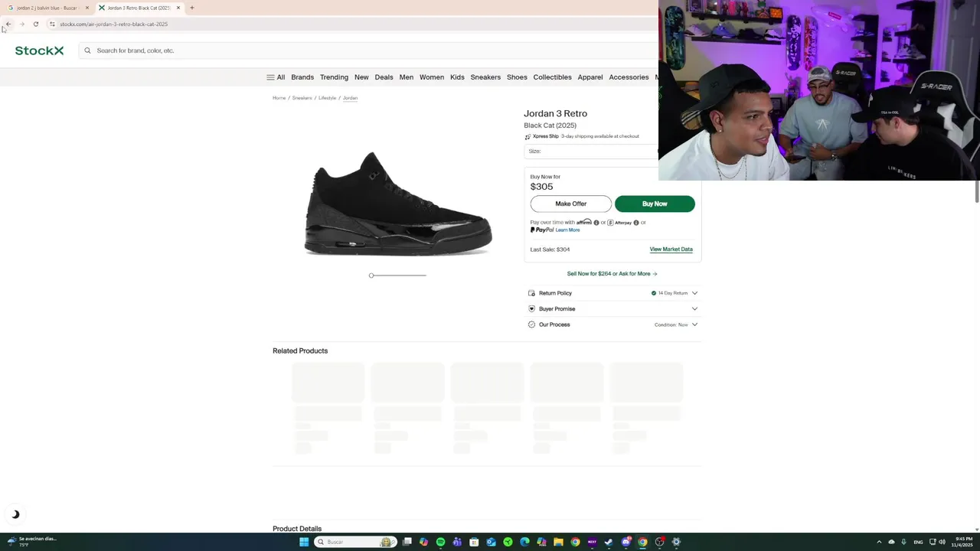Viewport: 980px width, 551px height.
Task: Click the Affirm info icon
Action: 596,223
